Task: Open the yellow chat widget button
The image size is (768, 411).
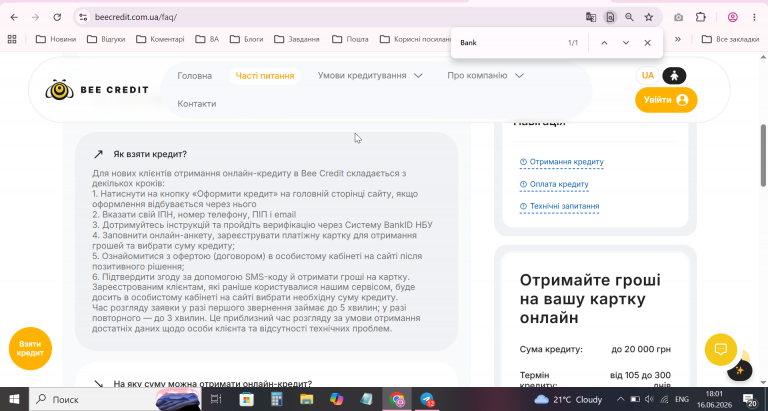Action: click(720, 349)
